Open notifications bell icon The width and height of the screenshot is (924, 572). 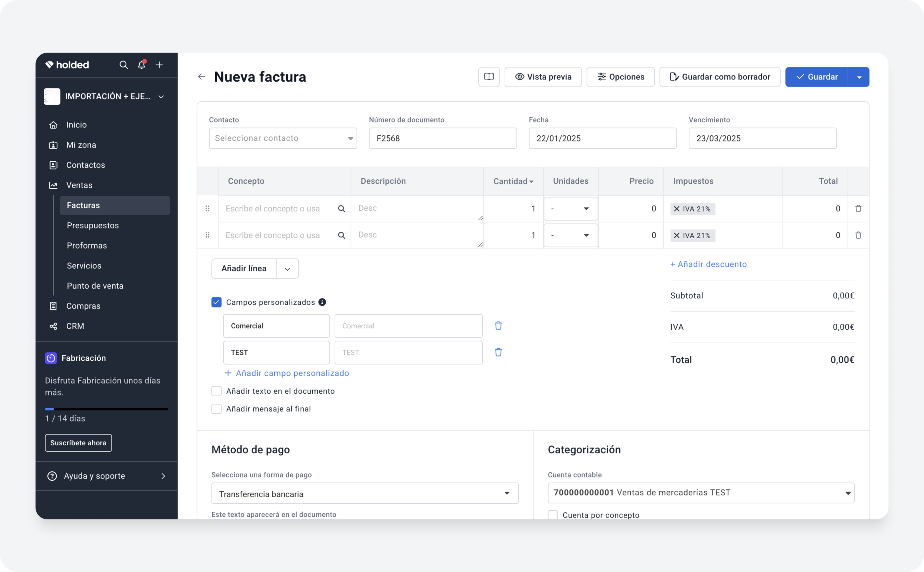click(141, 65)
